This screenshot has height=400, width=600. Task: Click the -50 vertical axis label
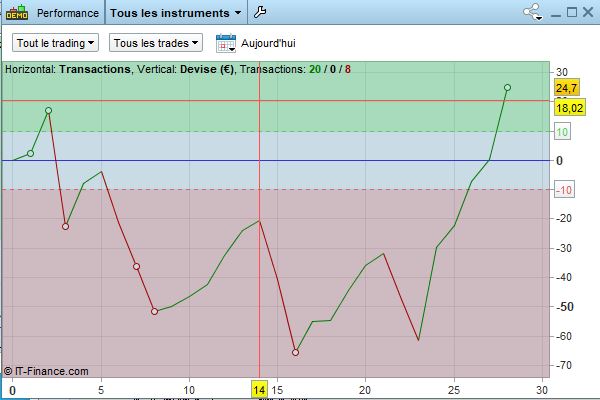point(565,307)
